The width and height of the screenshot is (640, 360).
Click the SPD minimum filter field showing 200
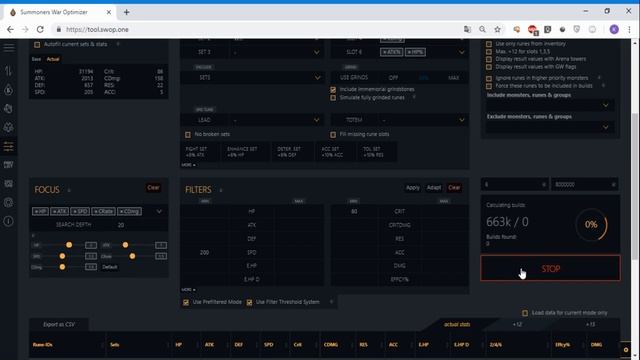point(204,253)
